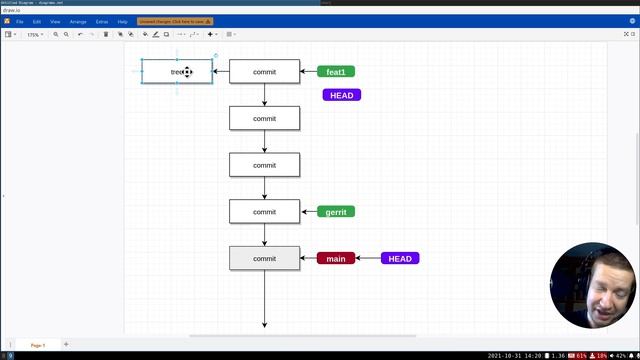
Task: Click the draw.io logo icon
Action: (7, 21)
